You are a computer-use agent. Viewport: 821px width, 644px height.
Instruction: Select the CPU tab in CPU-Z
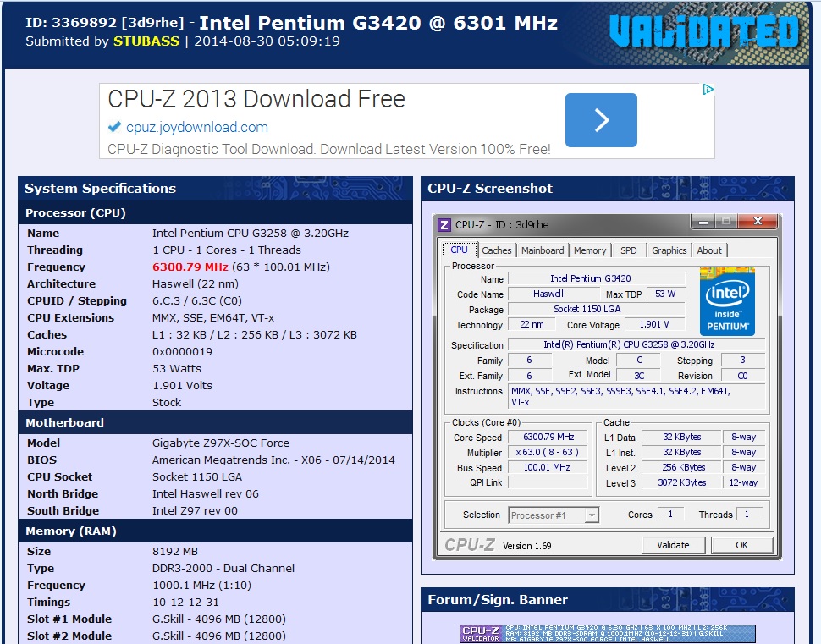[x=460, y=250]
